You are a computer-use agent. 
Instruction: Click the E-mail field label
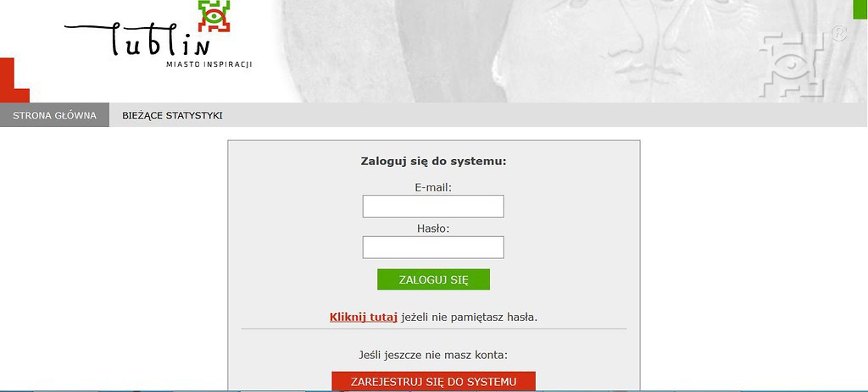tap(433, 187)
